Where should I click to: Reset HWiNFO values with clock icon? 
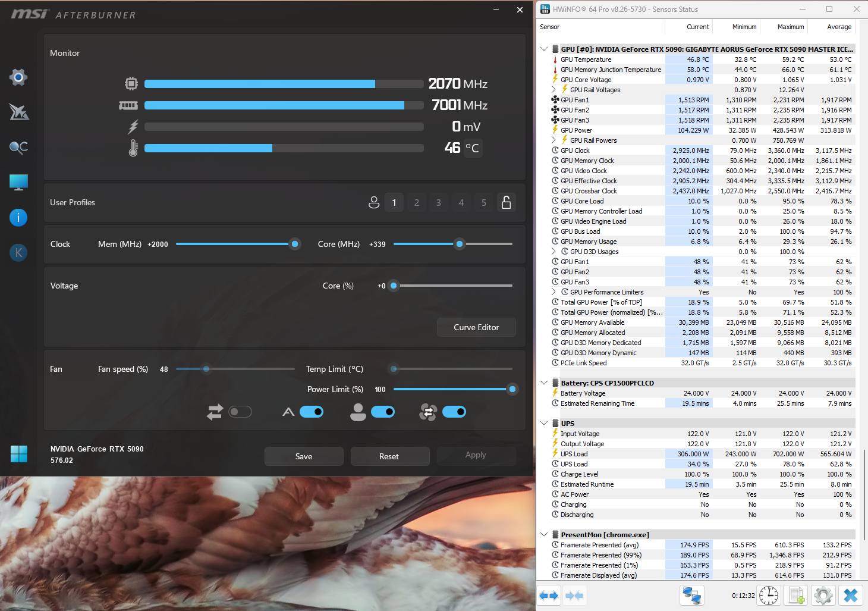(768, 596)
